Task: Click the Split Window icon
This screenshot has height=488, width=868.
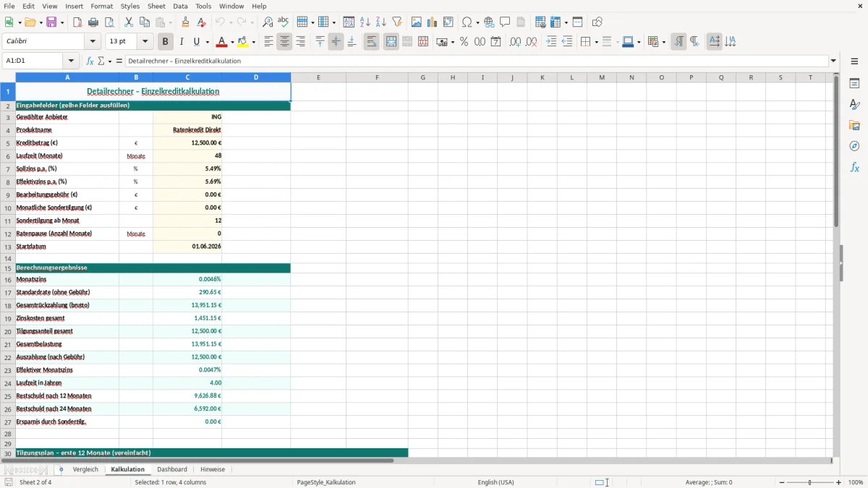Action: pyautogui.click(x=578, y=22)
